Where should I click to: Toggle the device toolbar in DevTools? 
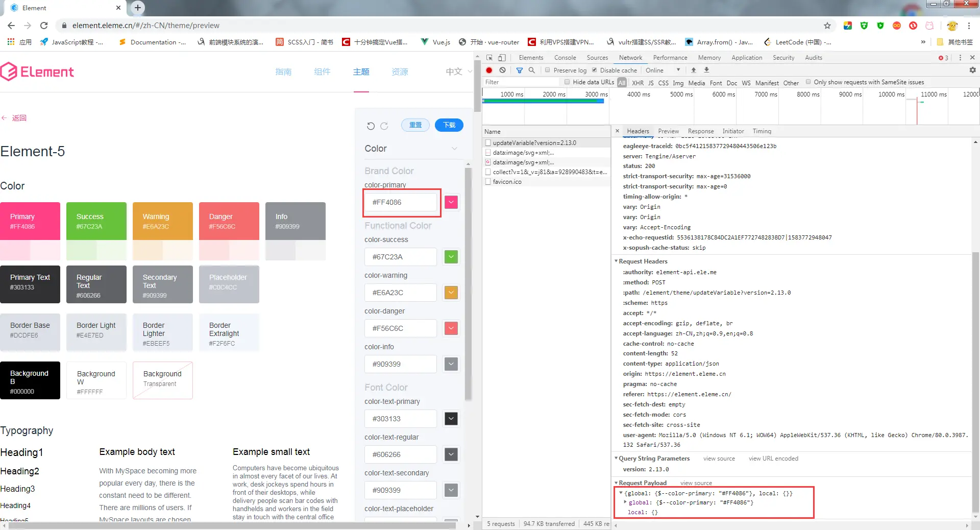(x=502, y=58)
